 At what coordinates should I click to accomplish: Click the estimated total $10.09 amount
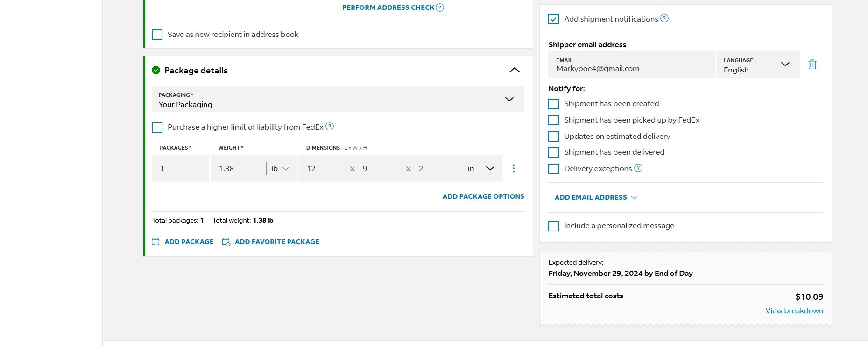pos(809,296)
